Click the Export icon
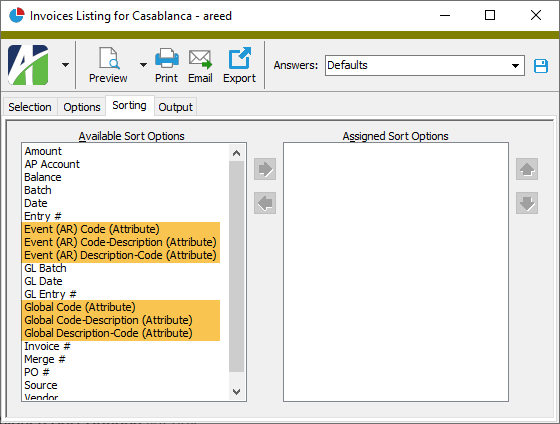The image size is (560, 424). pyautogui.click(x=239, y=58)
